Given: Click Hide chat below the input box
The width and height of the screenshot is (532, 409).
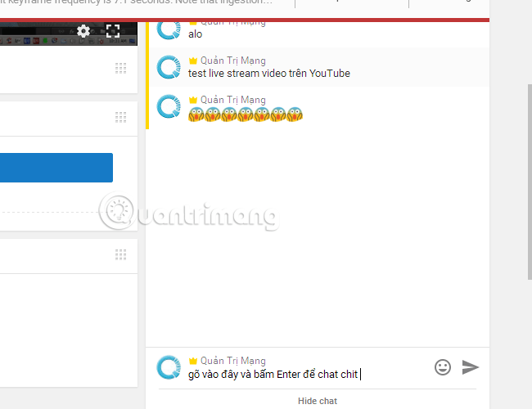Looking at the screenshot, I should pos(318,401).
